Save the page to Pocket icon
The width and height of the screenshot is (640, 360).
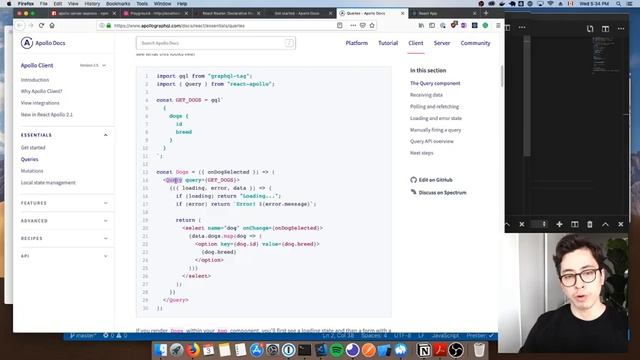pyautogui.click(x=362, y=25)
